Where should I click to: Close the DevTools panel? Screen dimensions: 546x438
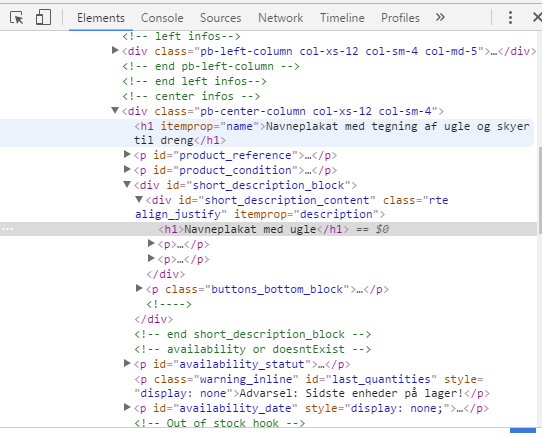(x=538, y=17)
